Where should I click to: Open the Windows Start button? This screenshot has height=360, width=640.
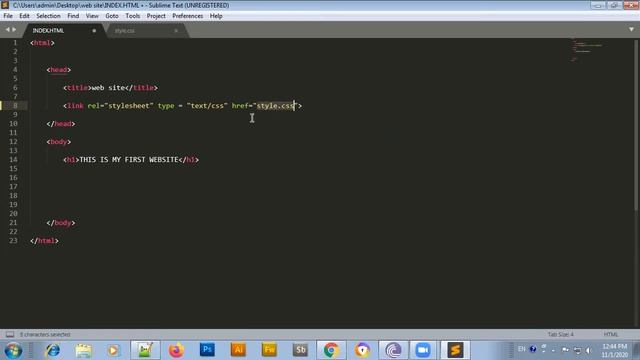coord(13,350)
